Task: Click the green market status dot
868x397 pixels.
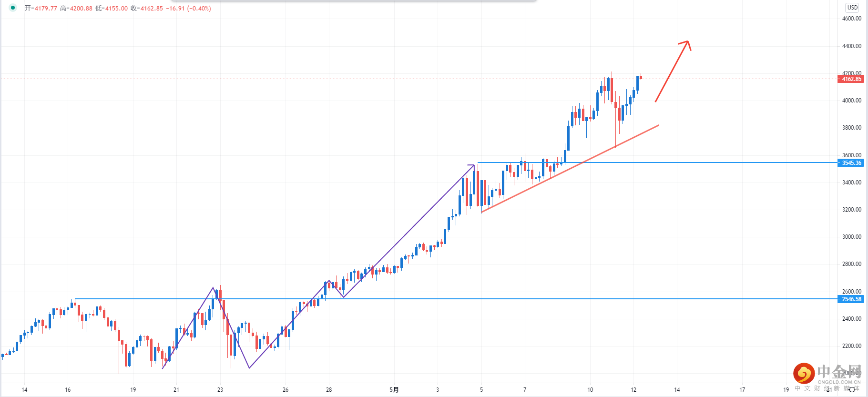Action: point(13,8)
